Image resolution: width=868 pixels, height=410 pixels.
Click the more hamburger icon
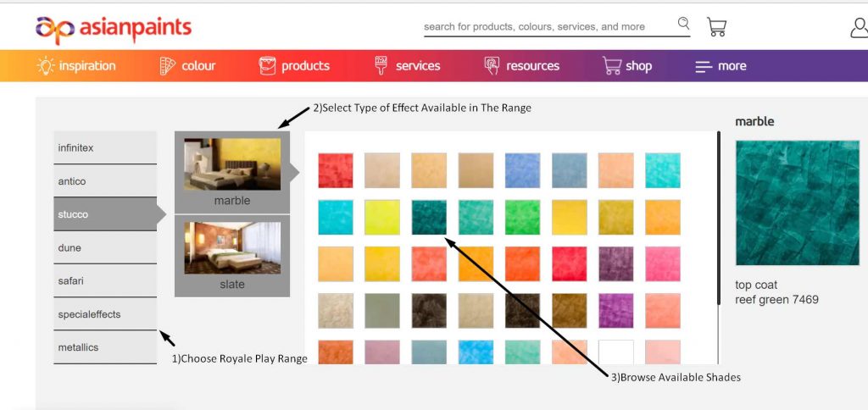[704, 66]
